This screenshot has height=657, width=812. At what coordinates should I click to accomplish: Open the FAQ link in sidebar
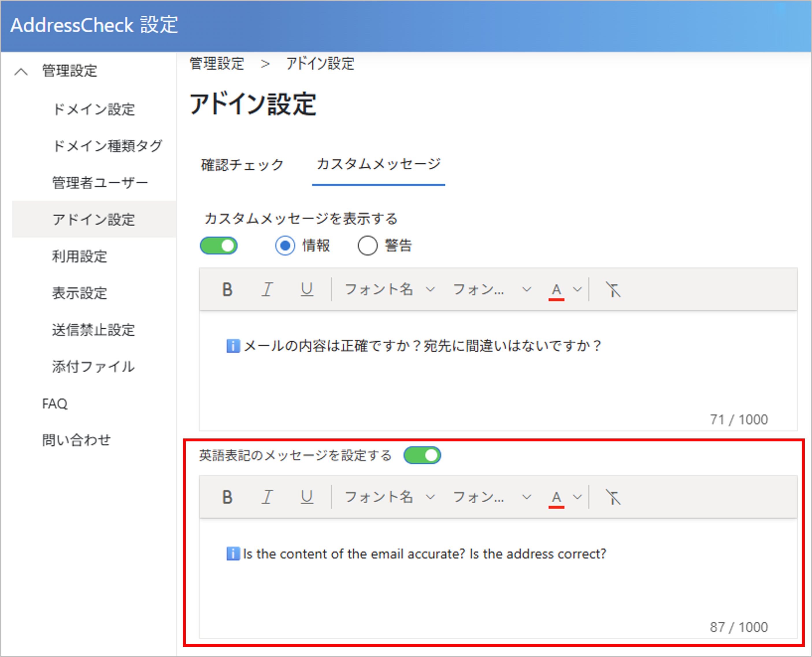pyautogui.click(x=55, y=404)
